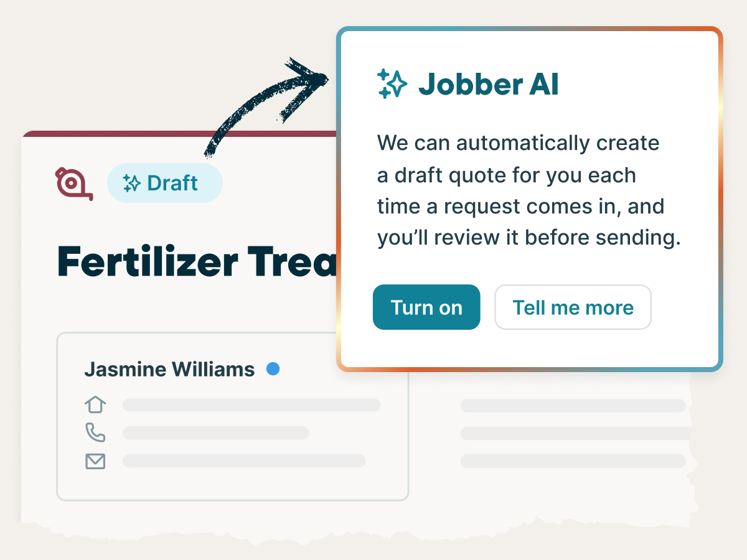Click the hand-drawn arrow graphic
This screenshot has width=747, height=560.
click(268, 106)
